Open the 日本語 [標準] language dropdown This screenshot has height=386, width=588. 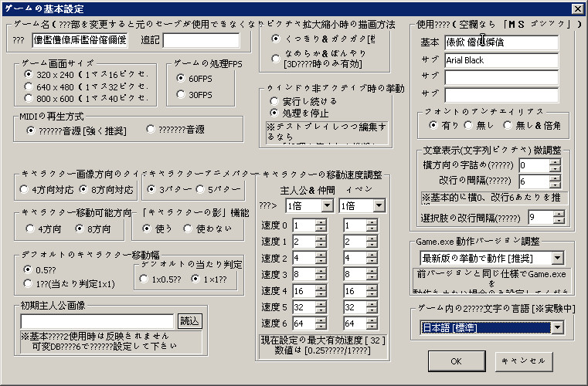coord(557,327)
